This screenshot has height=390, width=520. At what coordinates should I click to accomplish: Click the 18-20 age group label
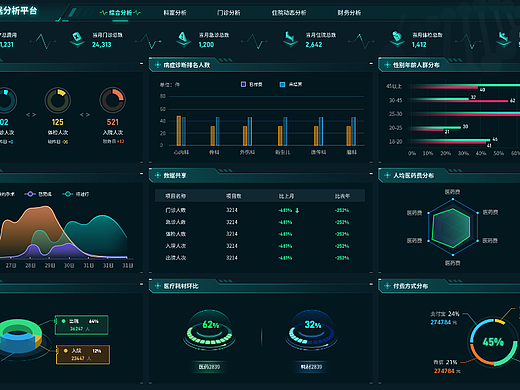395,142
